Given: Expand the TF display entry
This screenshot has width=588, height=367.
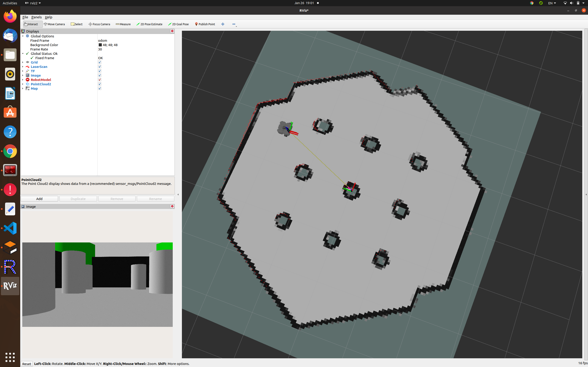Looking at the screenshot, I should pos(23,71).
